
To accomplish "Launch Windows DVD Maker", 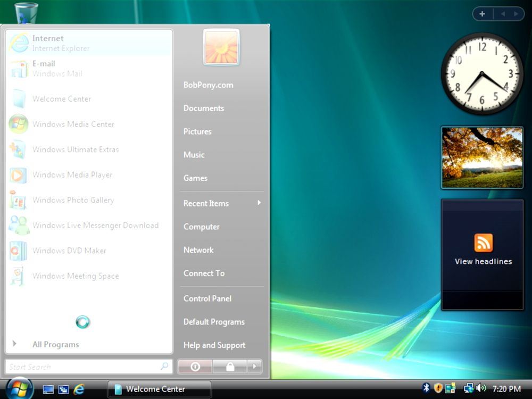I will coord(89,251).
